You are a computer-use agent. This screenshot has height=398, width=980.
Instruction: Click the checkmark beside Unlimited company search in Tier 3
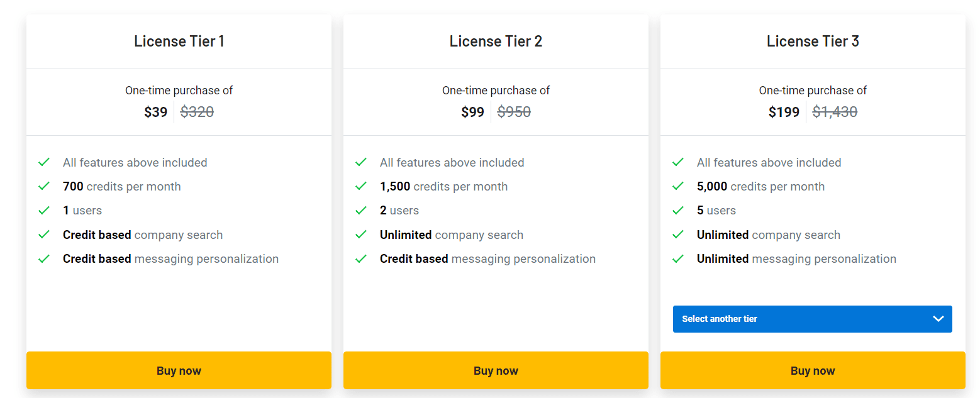tap(679, 235)
